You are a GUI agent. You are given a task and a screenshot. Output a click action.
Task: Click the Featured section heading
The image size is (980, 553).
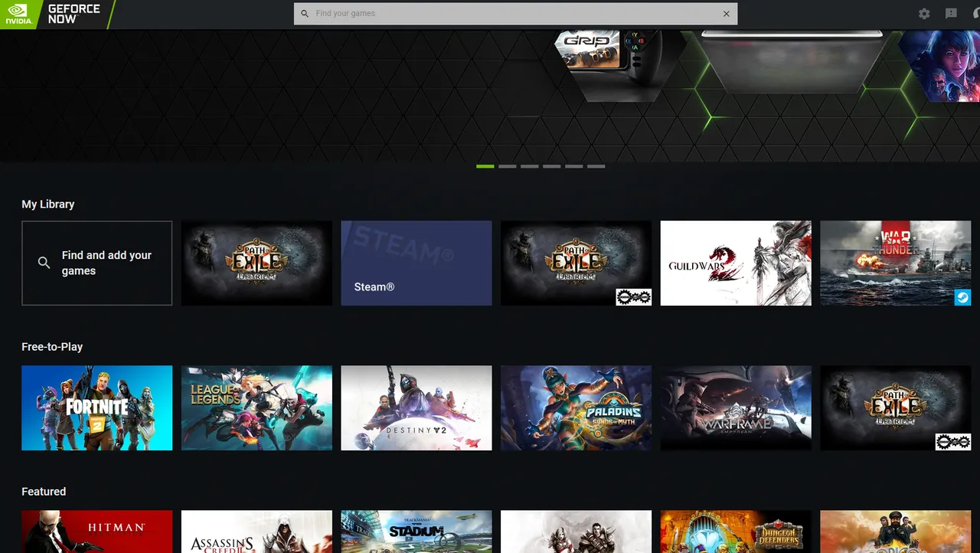coord(44,492)
